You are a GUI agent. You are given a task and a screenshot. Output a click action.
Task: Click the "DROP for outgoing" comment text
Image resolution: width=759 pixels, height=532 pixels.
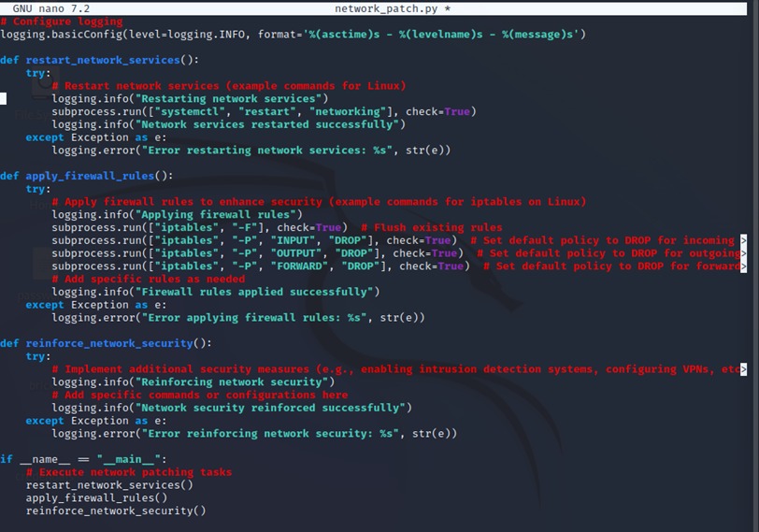click(686, 253)
